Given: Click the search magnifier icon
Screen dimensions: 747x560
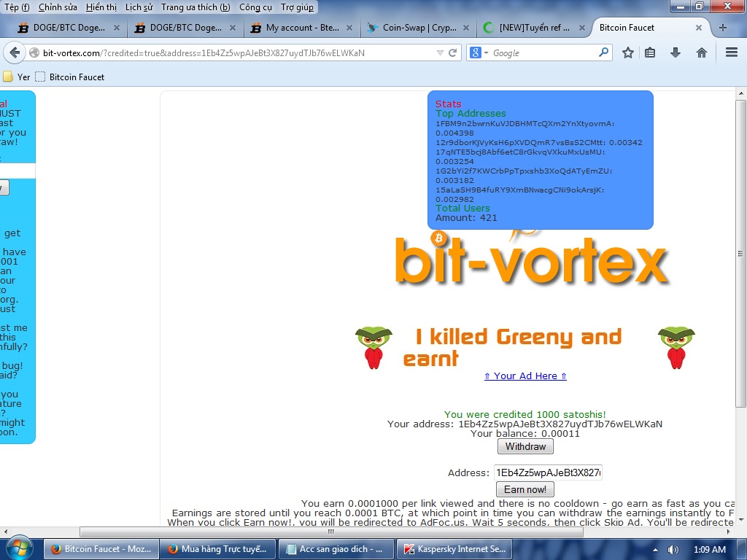Looking at the screenshot, I should tap(603, 52).
